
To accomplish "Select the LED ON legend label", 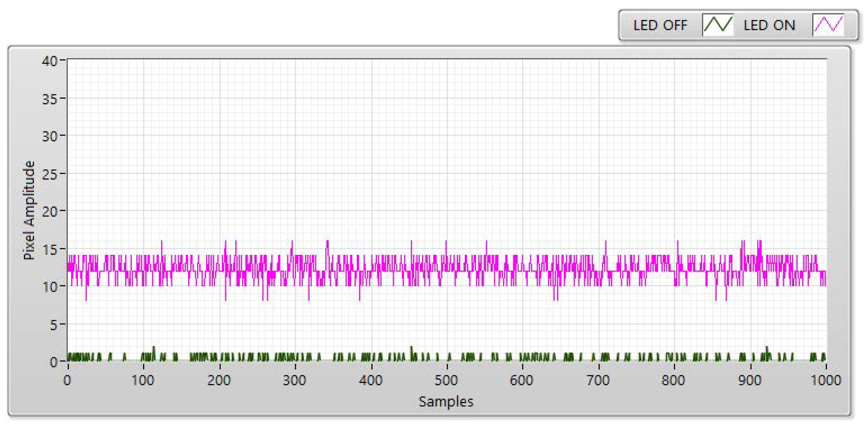I will click(769, 25).
